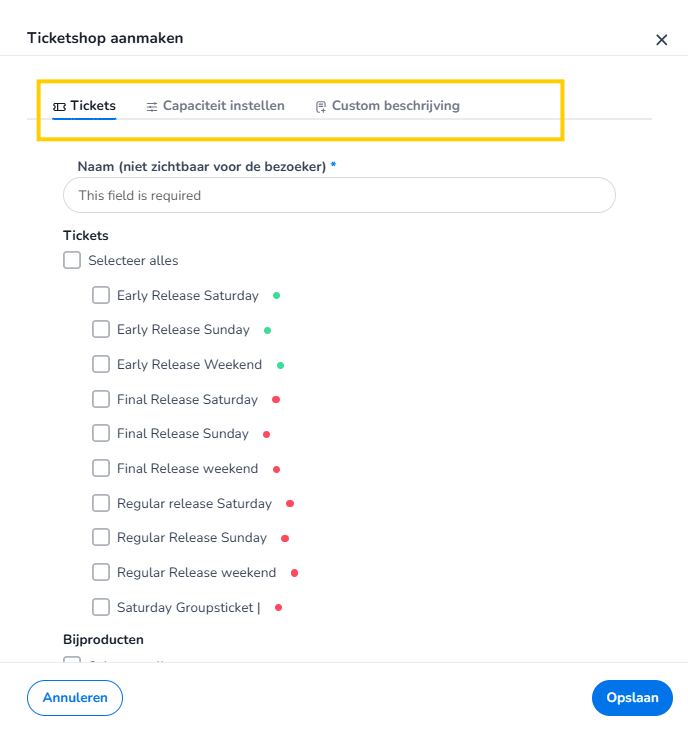688x740 pixels.
Task: Click the Opslaan button
Action: coord(632,698)
